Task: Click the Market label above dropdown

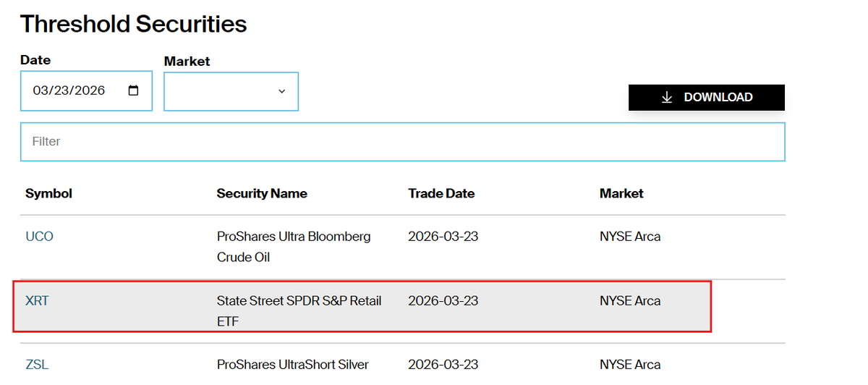Action: click(187, 62)
